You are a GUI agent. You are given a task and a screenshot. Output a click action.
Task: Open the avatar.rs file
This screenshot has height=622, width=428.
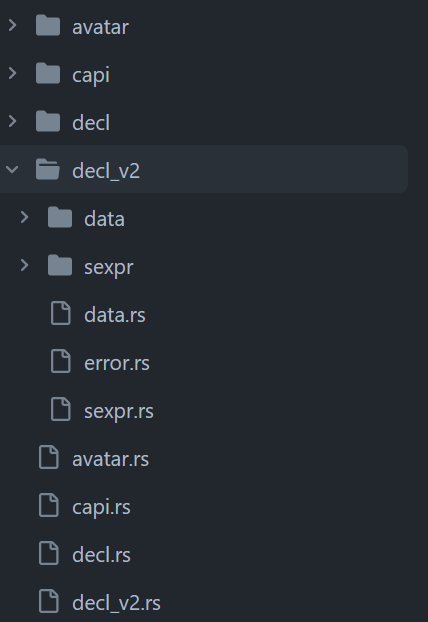tap(110, 459)
